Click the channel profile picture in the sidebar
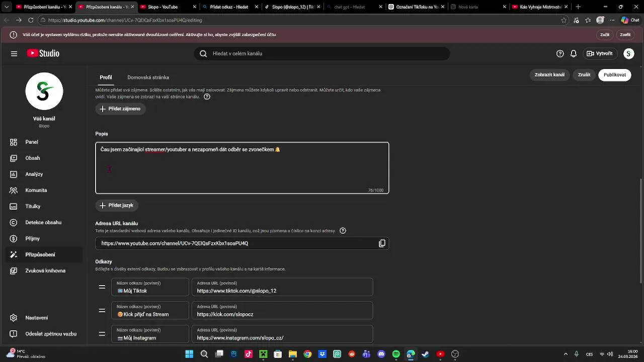Screen dimensions: 644x362 (44, 91)
